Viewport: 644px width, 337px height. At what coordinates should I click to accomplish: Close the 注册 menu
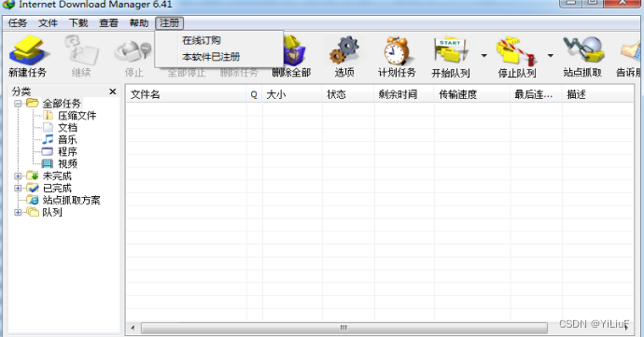click(169, 23)
